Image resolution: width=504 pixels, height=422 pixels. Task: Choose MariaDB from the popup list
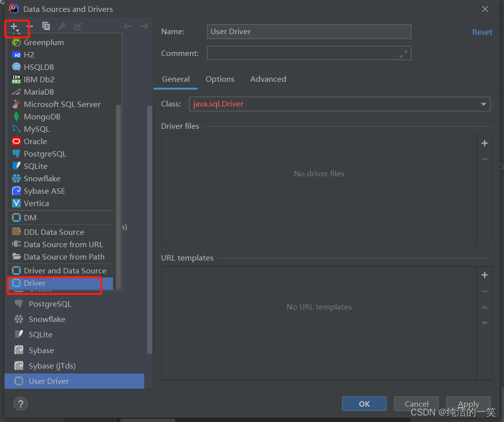point(60,92)
